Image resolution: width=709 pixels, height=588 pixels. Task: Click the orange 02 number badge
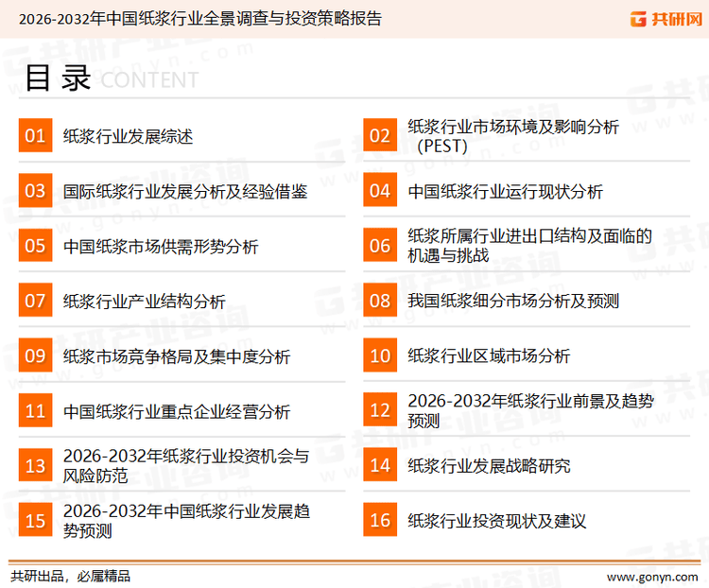coord(379,136)
